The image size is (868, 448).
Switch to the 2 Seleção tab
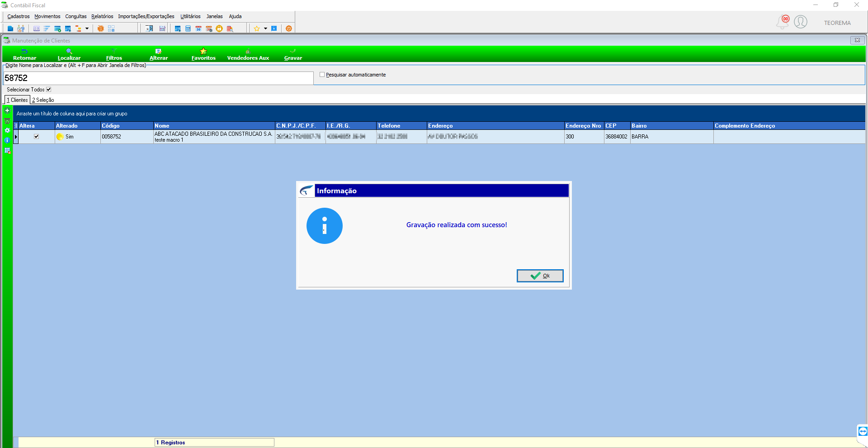[43, 100]
